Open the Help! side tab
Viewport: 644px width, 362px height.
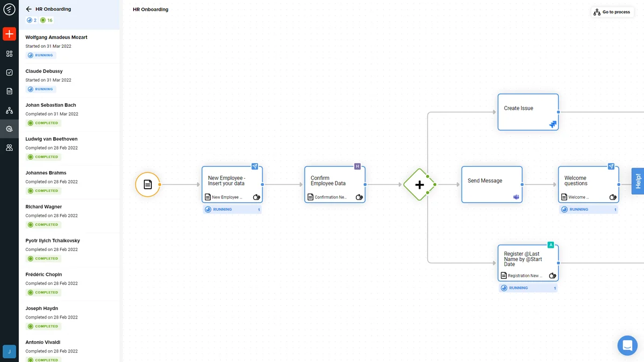(x=638, y=181)
